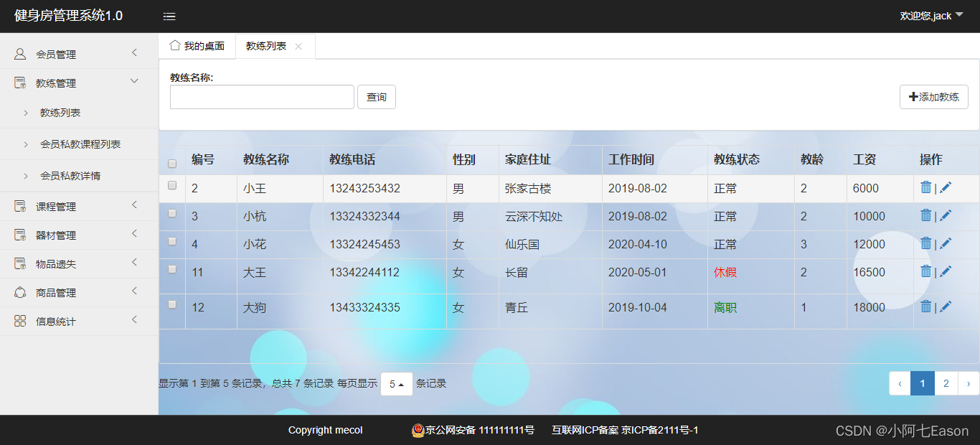Click page 1 in pagination
Image resolution: width=980 pixels, height=445 pixels.
923,383
